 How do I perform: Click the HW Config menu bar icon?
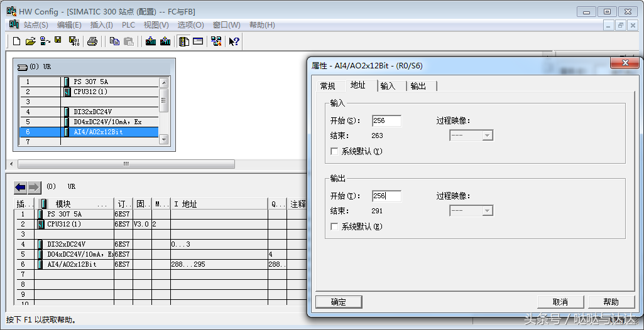tap(14, 24)
